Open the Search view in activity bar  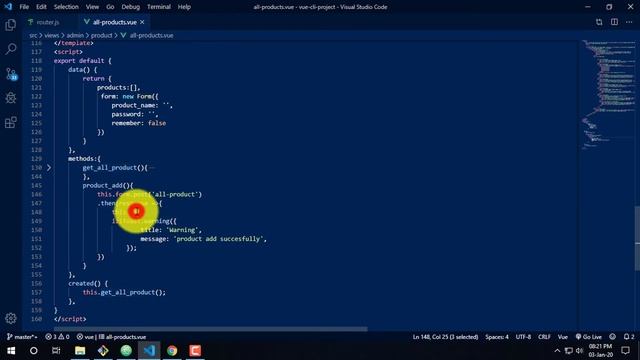[11, 49]
